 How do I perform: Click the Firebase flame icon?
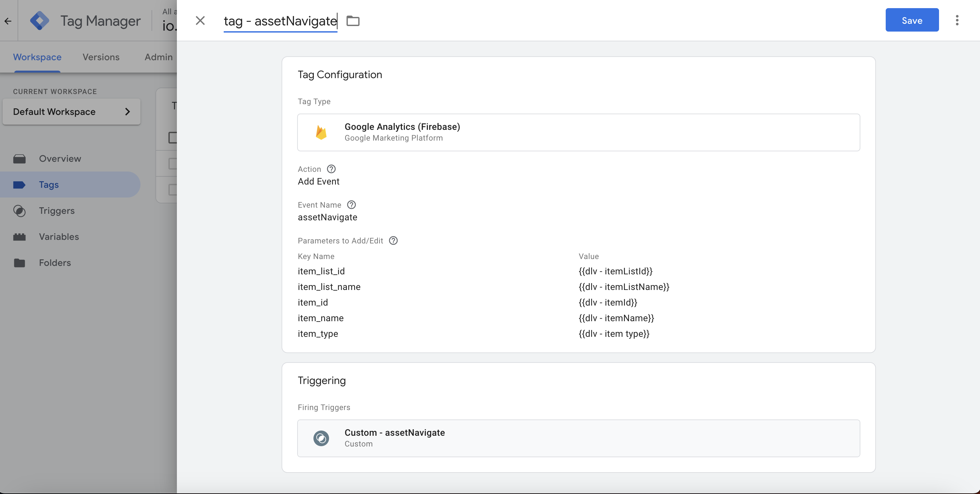(x=321, y=132)
